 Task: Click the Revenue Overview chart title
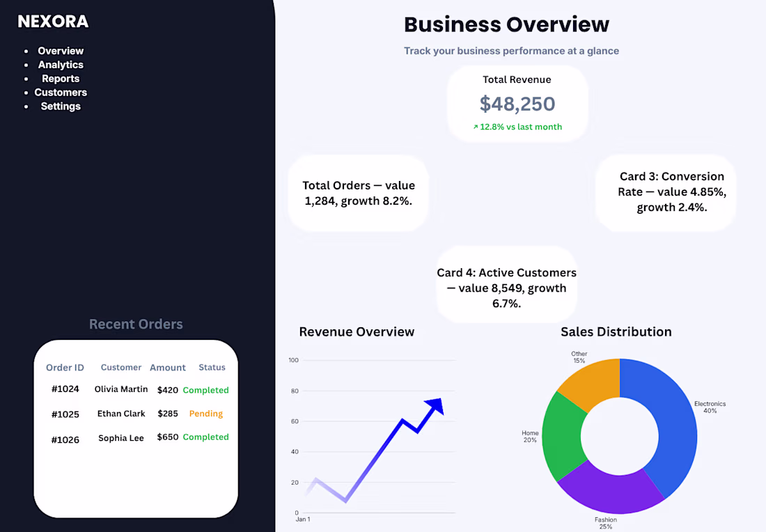[x=357, y=331]
